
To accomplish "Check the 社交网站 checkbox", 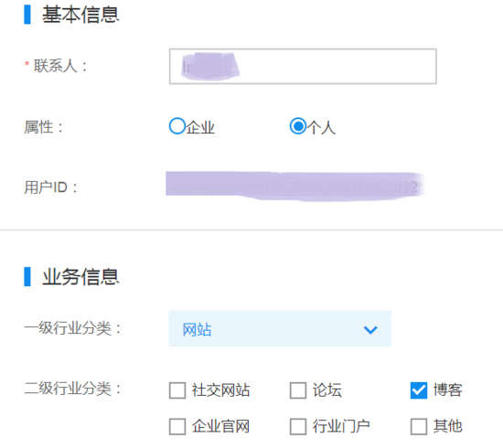I will point(177,390).
